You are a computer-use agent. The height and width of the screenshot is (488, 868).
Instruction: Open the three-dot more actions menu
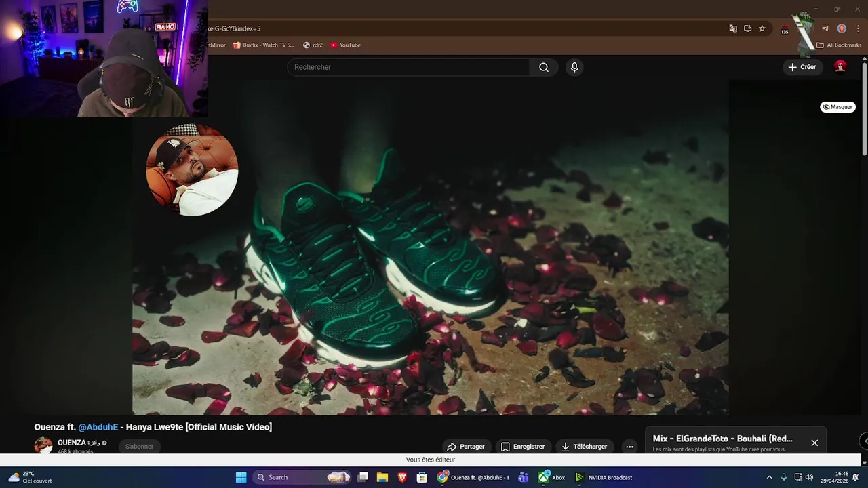[629, 447]
